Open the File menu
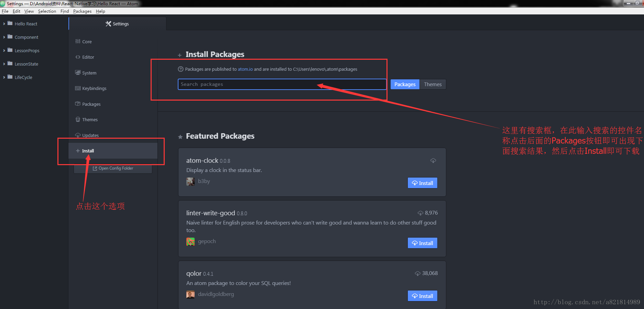 pyautogui.click(x=5, y=11)
